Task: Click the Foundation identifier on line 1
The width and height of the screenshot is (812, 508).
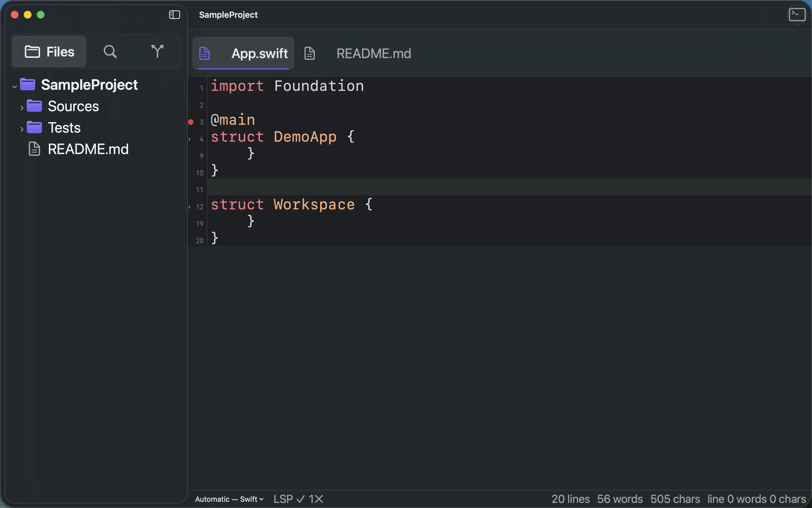Action: click(x=319, y=86)
